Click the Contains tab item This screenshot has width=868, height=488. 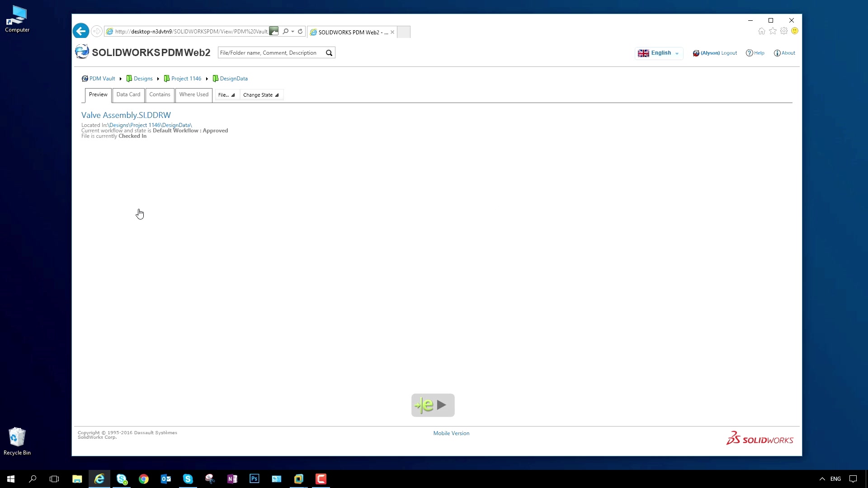pos(160,95)
